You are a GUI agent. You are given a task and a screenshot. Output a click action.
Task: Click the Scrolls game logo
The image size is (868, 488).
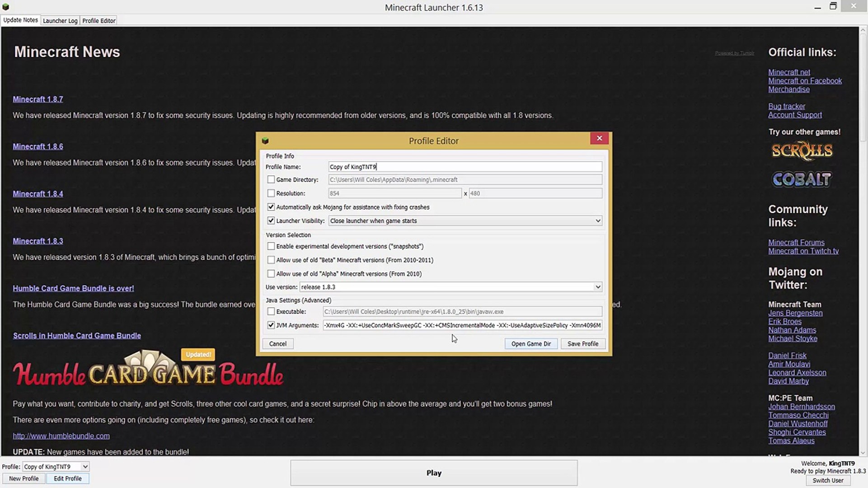point(802,151)
